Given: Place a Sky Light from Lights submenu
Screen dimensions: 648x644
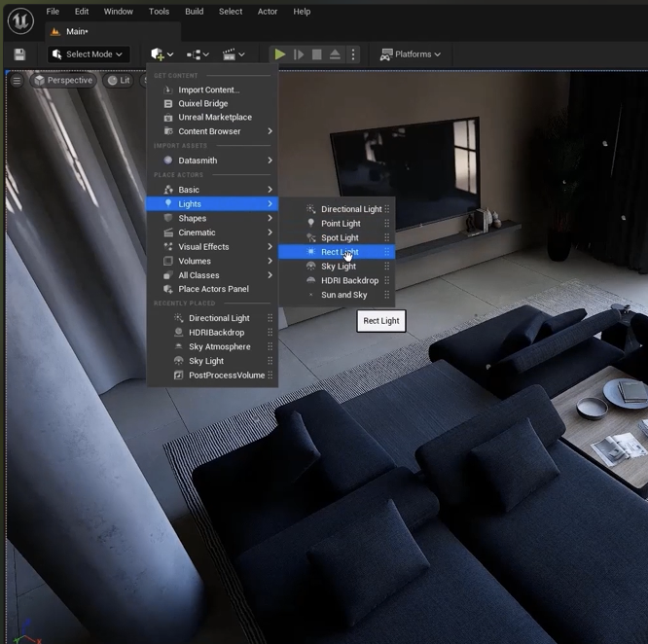Looking at the screenshot, I should tap(337, 266).
